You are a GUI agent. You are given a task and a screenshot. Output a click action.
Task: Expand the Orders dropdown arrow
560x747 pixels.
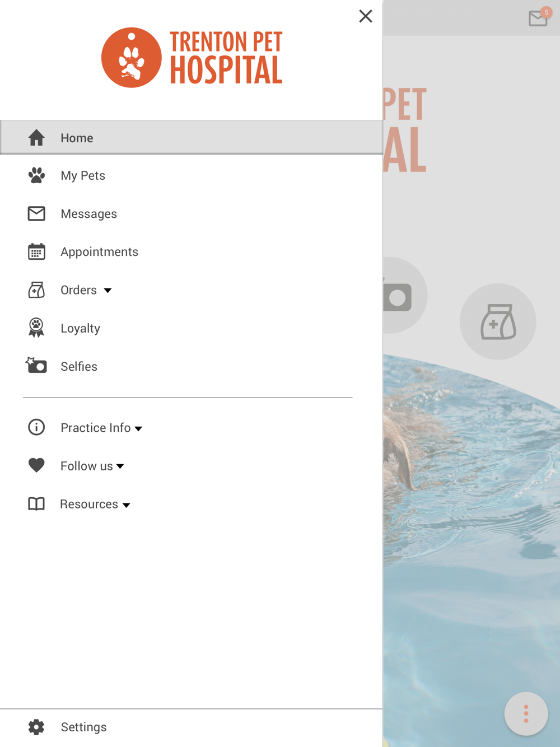click(108, 291)
